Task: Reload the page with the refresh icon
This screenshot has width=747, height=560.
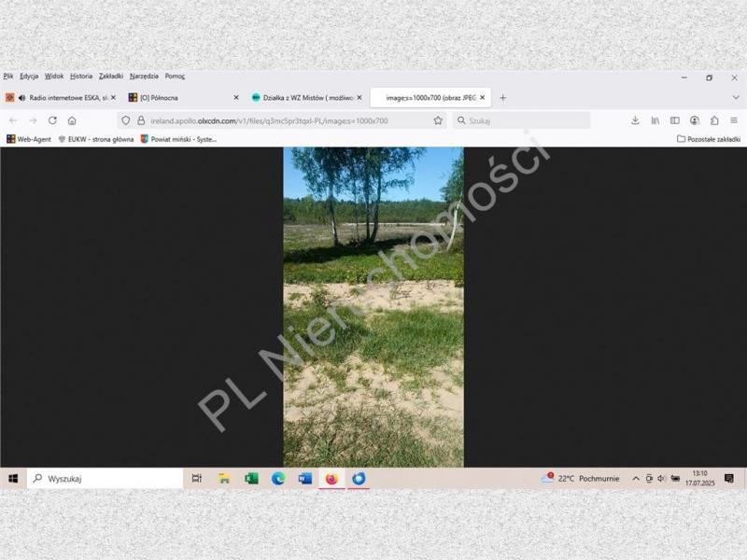Action: (52, 120)
